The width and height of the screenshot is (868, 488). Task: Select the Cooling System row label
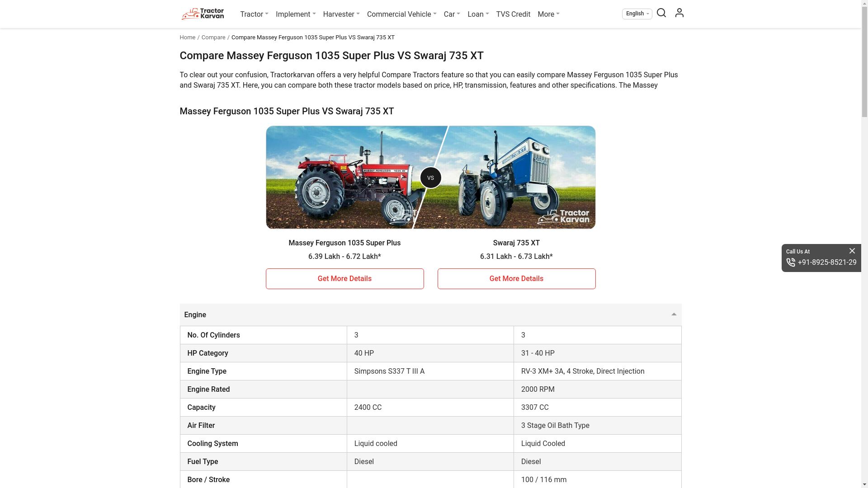click(212, 444)
